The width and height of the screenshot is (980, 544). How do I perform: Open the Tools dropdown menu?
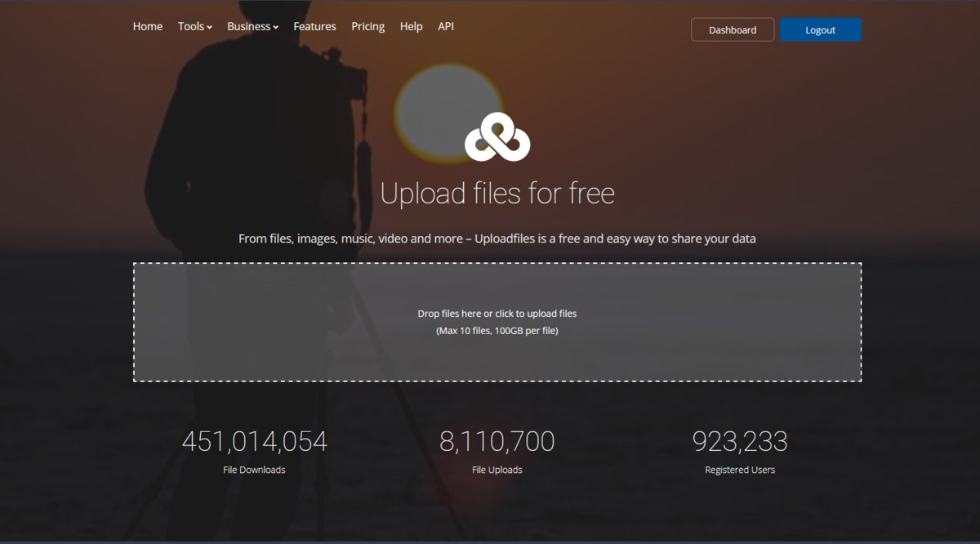click(191, 26)
